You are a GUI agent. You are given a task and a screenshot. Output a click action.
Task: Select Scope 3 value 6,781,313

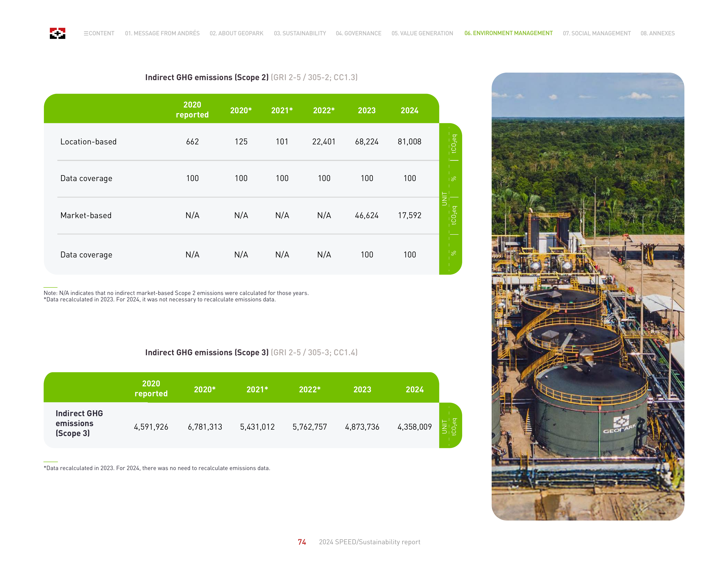pyautogui.click(x=205, y=427)
